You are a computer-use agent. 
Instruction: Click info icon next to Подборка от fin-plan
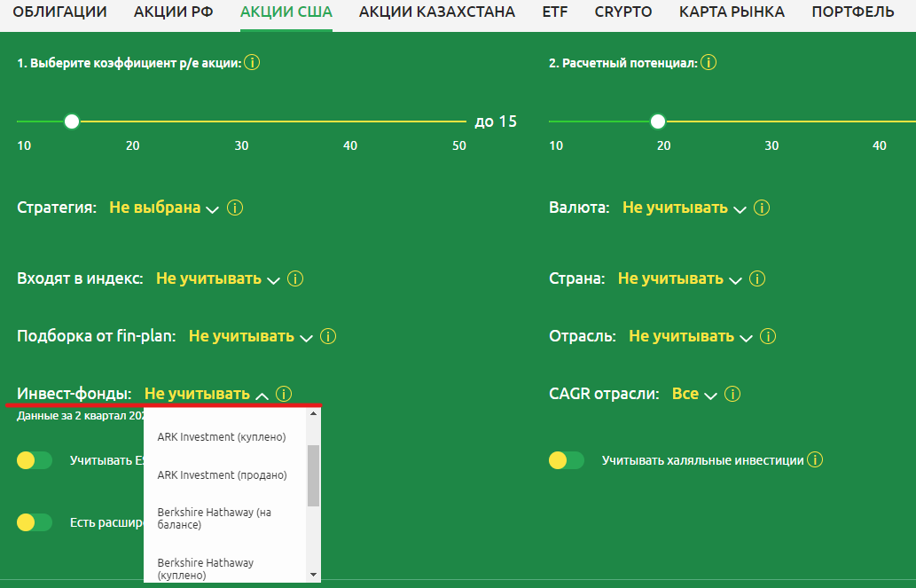(328, 337)
